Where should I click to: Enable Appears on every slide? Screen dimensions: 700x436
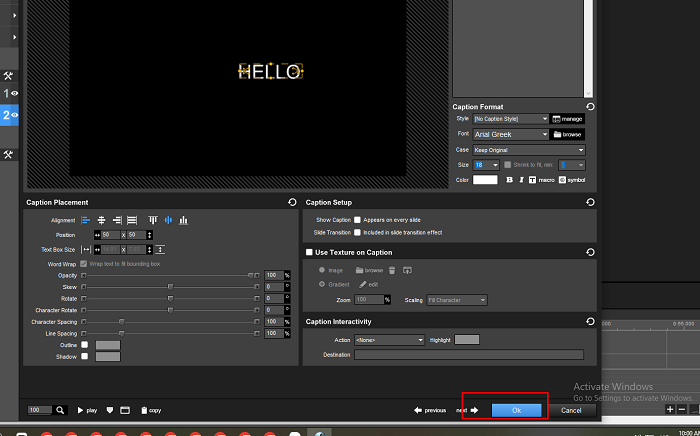357,220
